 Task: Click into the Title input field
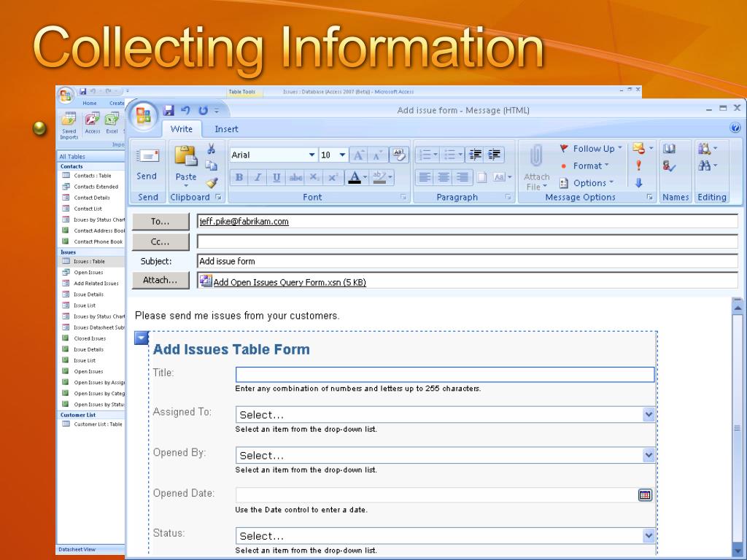click(x=445, y=374)
